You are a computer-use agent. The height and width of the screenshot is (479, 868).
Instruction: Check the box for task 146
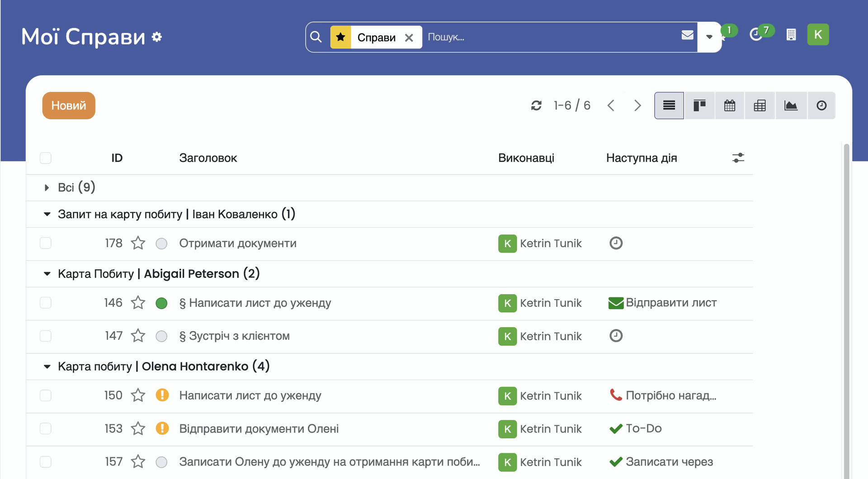coord(46,303)
